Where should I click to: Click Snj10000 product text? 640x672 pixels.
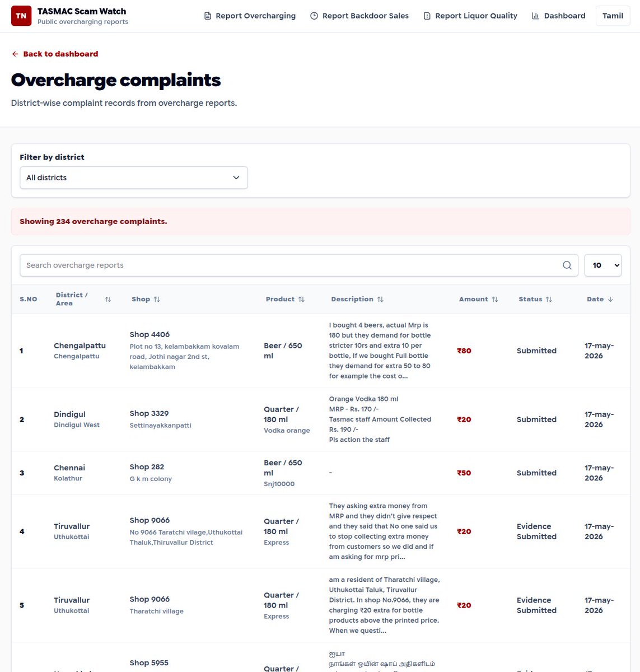[x=279, y=484]
